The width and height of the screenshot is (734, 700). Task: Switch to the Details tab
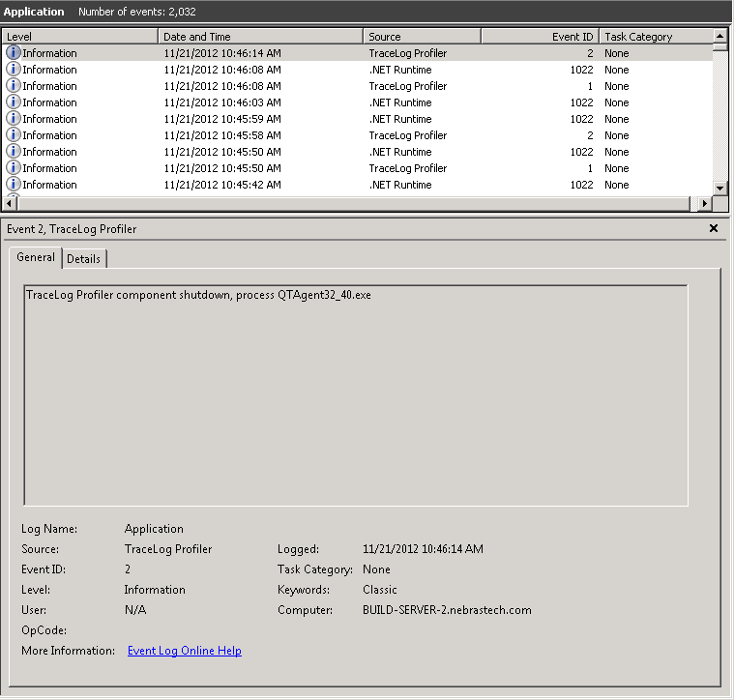point(84,259)
